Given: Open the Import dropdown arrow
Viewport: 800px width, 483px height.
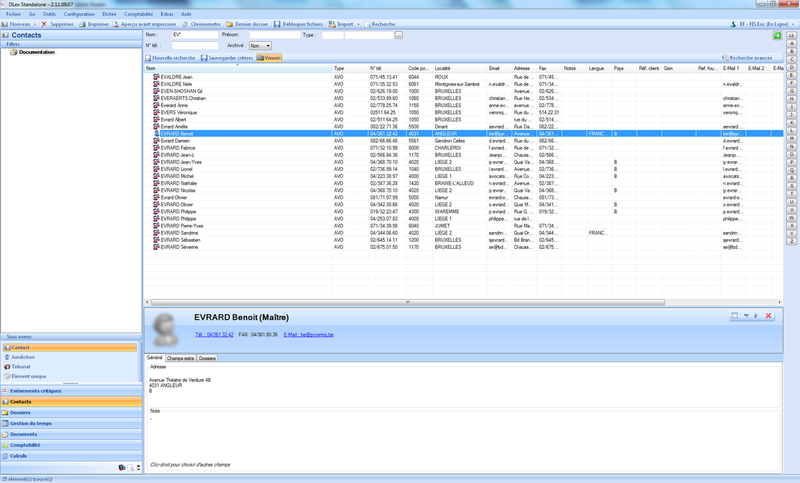Looking at the screenshot, I should click(358, 23).
